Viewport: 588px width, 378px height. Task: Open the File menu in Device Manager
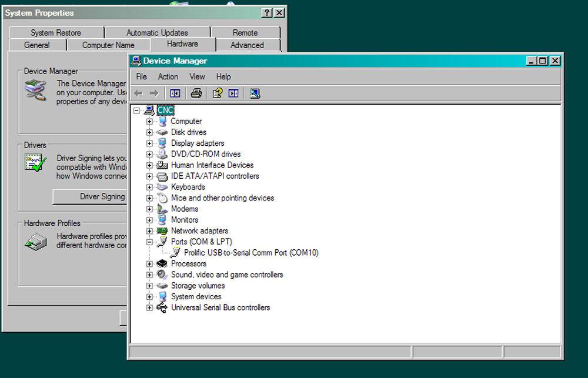[x=142, y=76]
